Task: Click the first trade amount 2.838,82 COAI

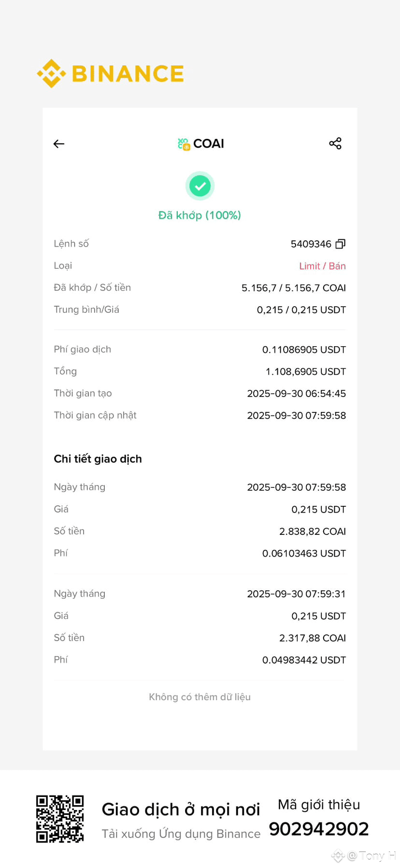Action: (x=313, y=531)
